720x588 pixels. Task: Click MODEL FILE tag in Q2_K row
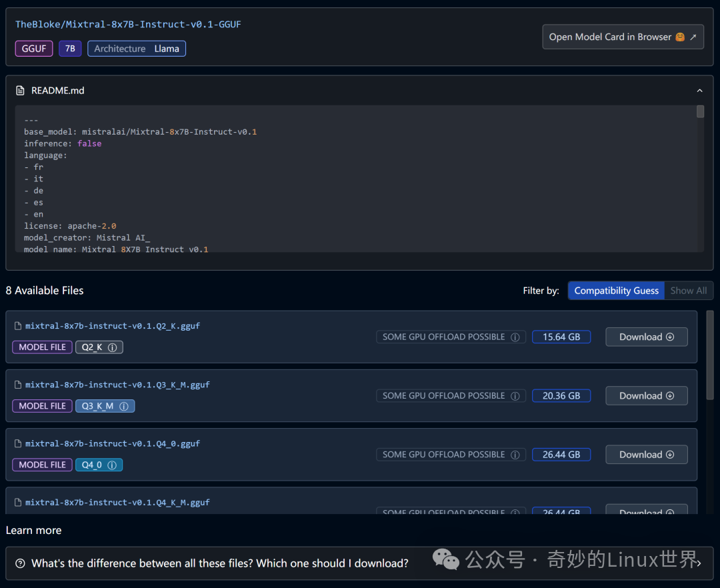tap(42, 347)
